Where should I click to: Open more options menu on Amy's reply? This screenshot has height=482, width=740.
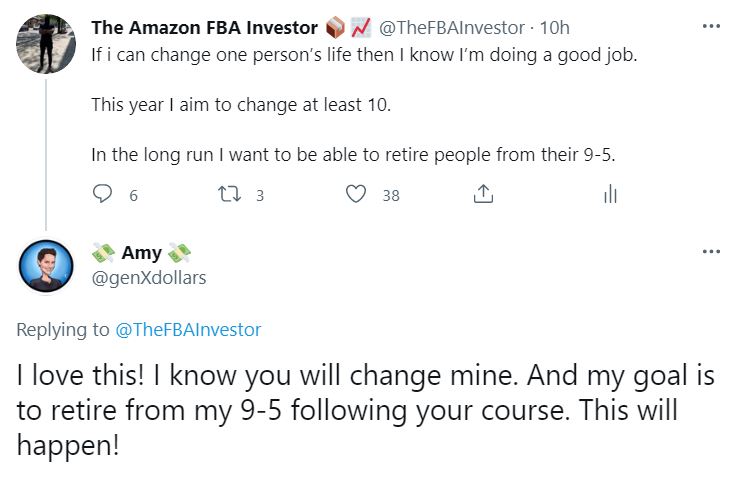(x=711, y=252)
